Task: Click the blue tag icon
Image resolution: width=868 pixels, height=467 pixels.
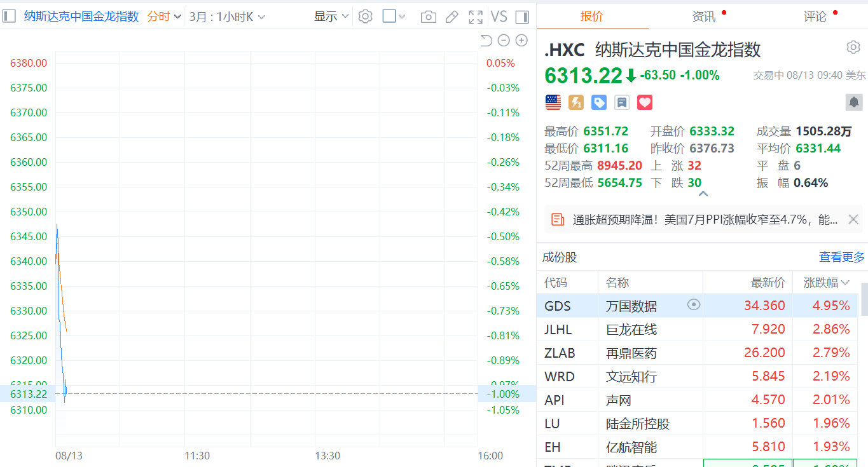Action: click(599, 102)
